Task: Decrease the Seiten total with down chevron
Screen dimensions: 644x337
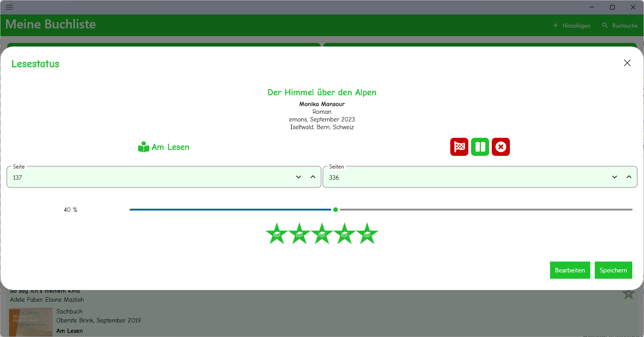Action: pyautogui.click(x=615, y=177)
